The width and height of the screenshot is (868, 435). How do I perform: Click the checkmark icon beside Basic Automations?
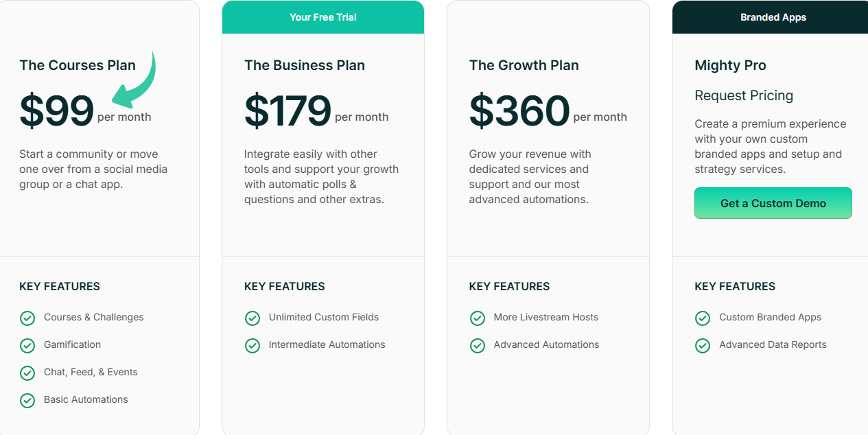[x=27, y=400]
